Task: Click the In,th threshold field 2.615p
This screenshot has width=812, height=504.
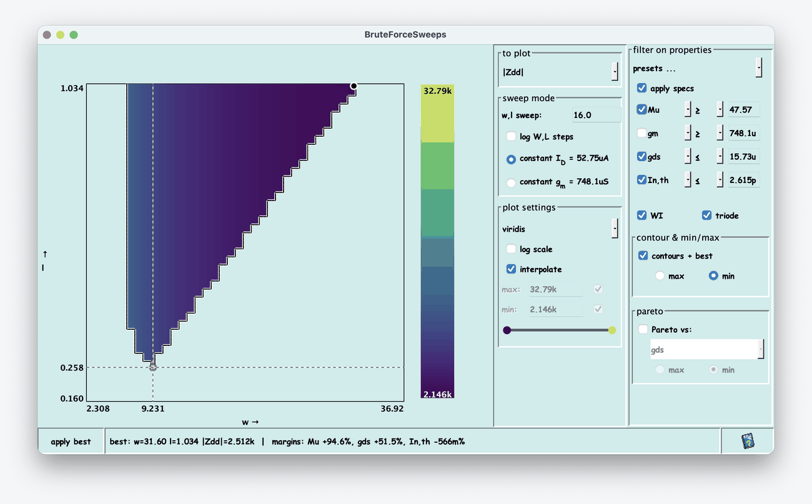Action: 743,180
